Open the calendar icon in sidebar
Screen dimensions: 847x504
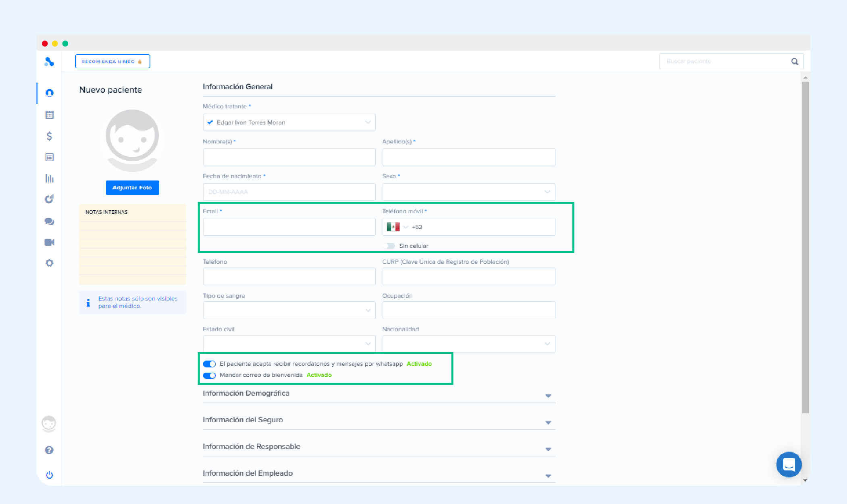pos(49,115)
